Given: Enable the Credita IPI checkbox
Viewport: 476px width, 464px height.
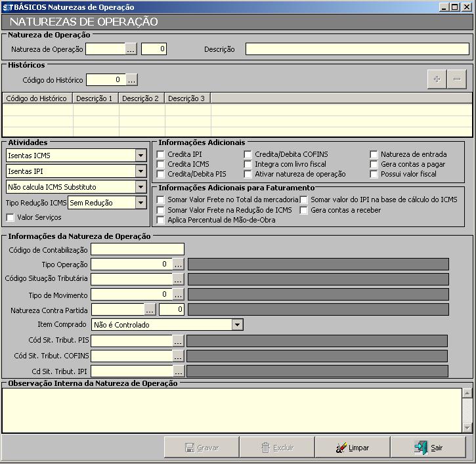Looking at the screenshot, I should coord(161,154).
